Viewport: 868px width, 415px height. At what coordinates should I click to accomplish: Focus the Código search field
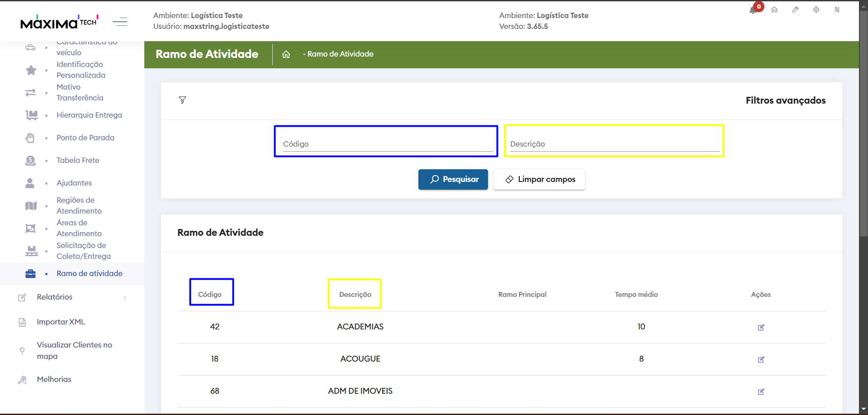(387, 144)
